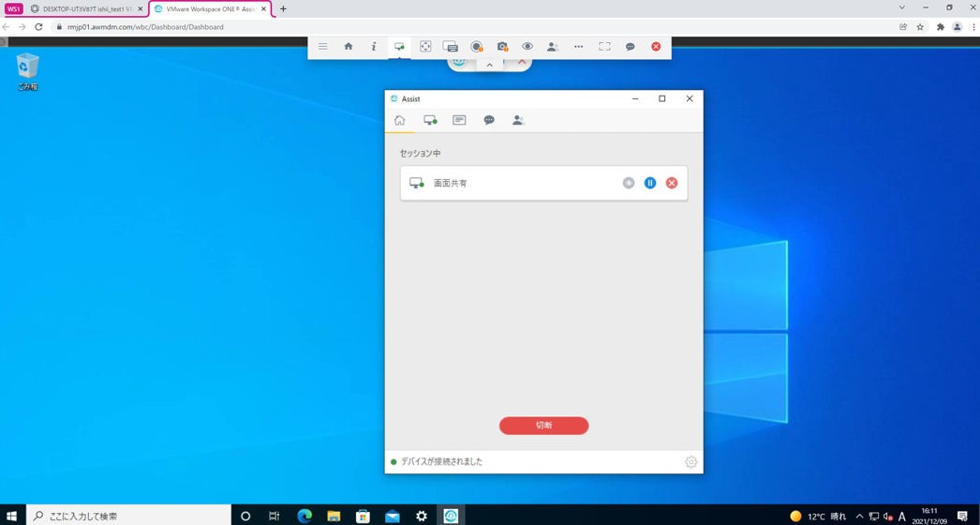Open Cortana from the remote taskbar circle icon
This screenshot has height=525, width=980.
click(245, 517)
